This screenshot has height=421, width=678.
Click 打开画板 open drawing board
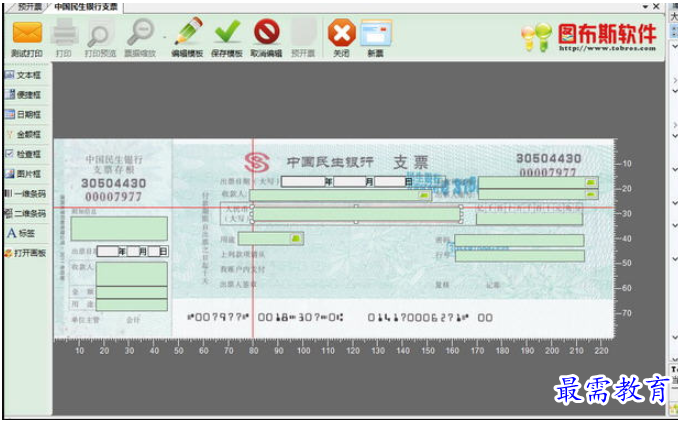pos(25,253)
